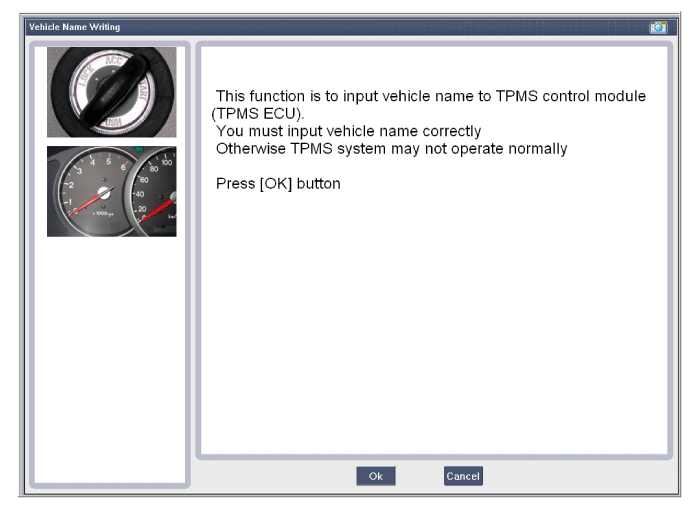Click the camera screenshot icon in title bar
Image resolution: width=700 pixels, height=509 pixels.
tap(657, 27)
